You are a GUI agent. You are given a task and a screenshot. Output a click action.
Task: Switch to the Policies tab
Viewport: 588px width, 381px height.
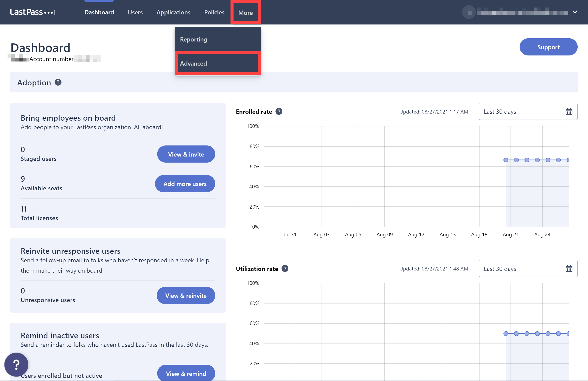pos(214,12)
